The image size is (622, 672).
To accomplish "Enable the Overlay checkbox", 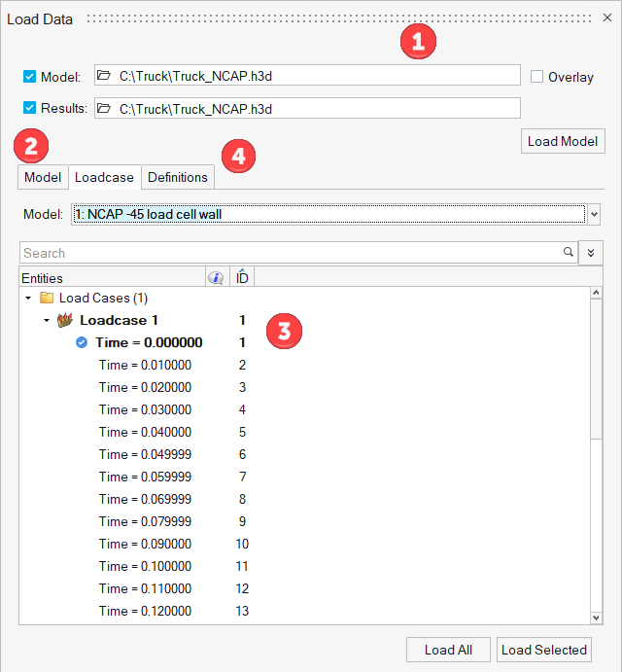I will click(537, 77).
